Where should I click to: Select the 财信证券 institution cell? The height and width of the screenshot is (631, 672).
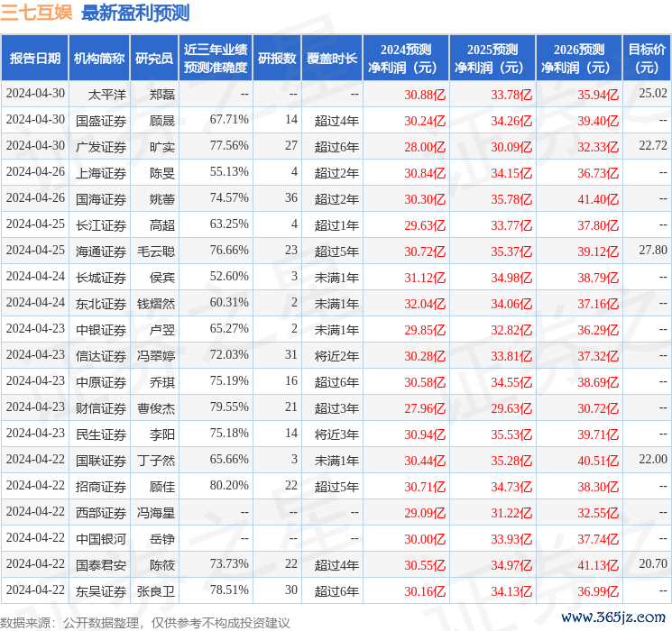101,408
